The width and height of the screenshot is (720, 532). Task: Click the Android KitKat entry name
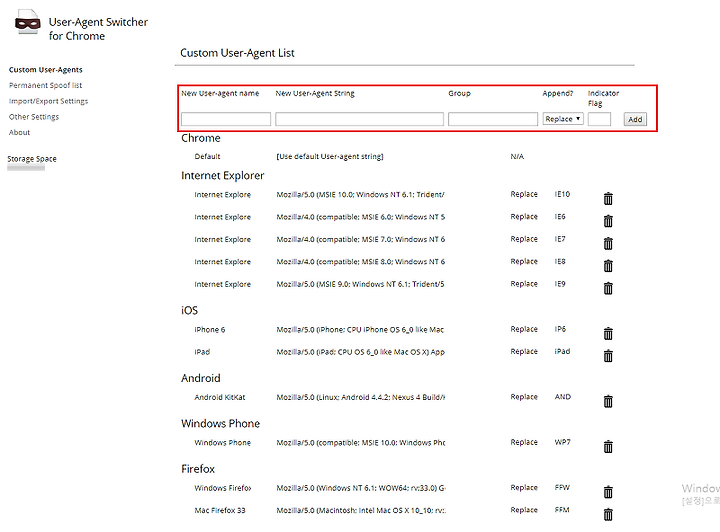[x=219, y=397]
